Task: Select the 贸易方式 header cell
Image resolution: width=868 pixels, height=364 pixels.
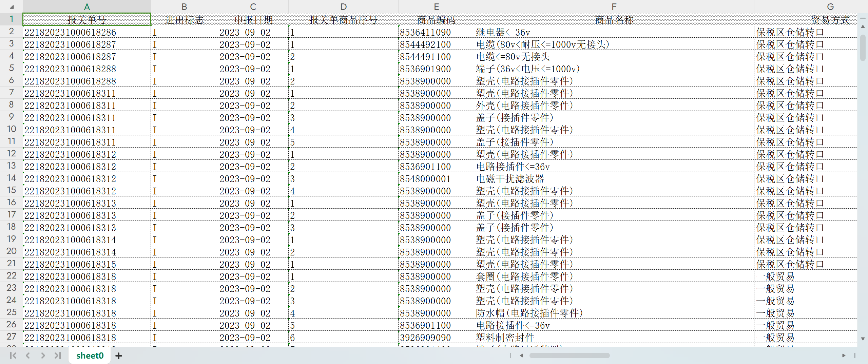Action: click(806, 20)
